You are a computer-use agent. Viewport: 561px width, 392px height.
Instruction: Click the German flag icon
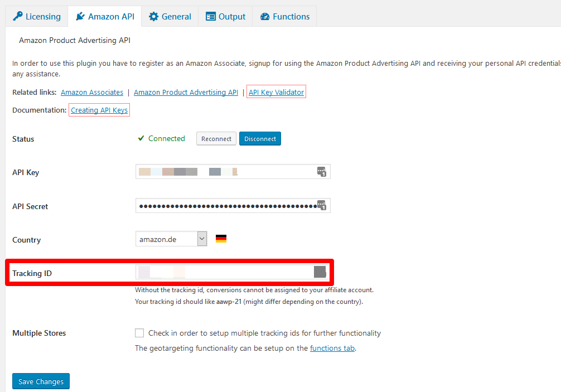(221, 239)
